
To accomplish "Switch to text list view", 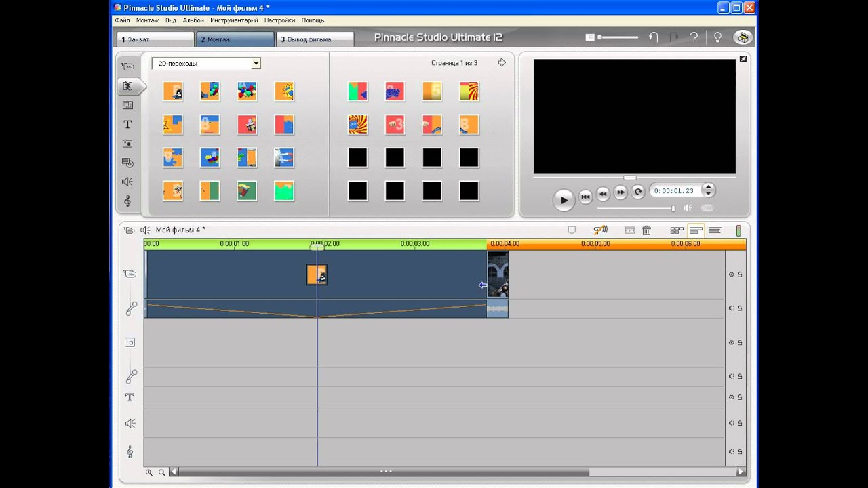I will click(x=715, y=230).
